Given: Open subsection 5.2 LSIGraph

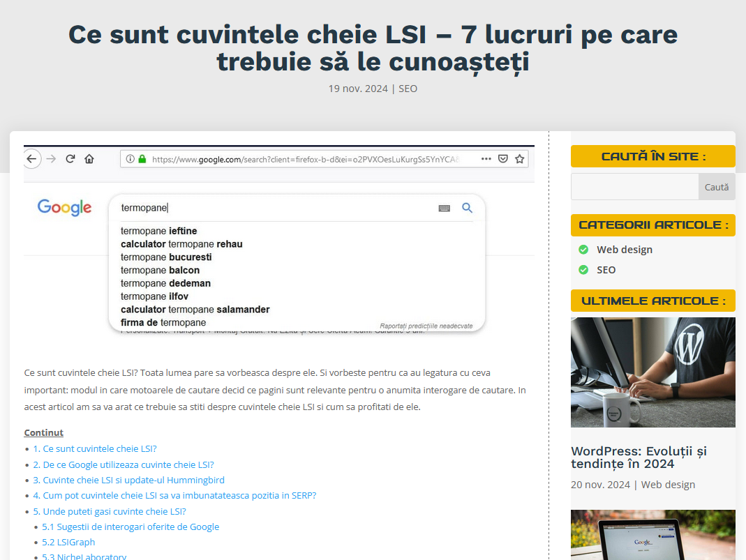Looking at the screenshot, I should [68, 543].
